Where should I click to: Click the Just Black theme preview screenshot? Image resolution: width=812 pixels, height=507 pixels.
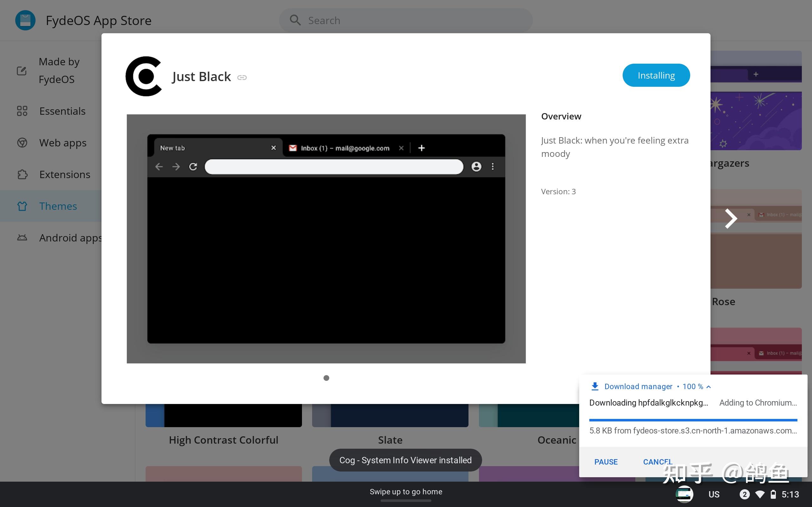pyautogui.click(x=326, y=239)
